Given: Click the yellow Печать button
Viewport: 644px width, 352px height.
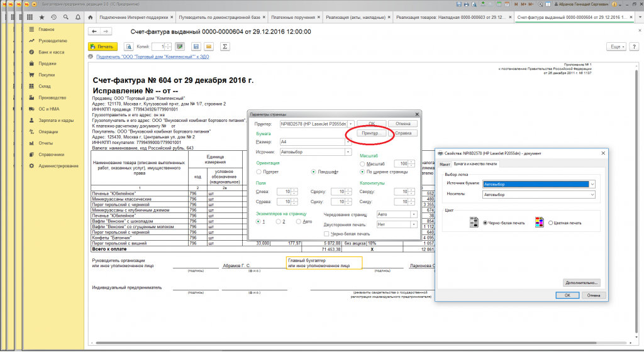Looking at the screenshot, I should [x=103, y=47].
